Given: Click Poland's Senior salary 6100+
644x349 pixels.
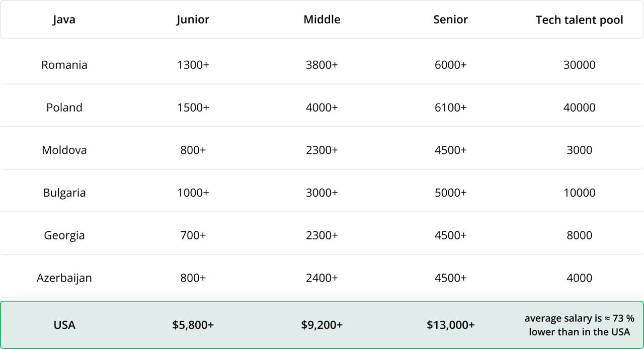Looking at the screenshot, I should (450, 108).
